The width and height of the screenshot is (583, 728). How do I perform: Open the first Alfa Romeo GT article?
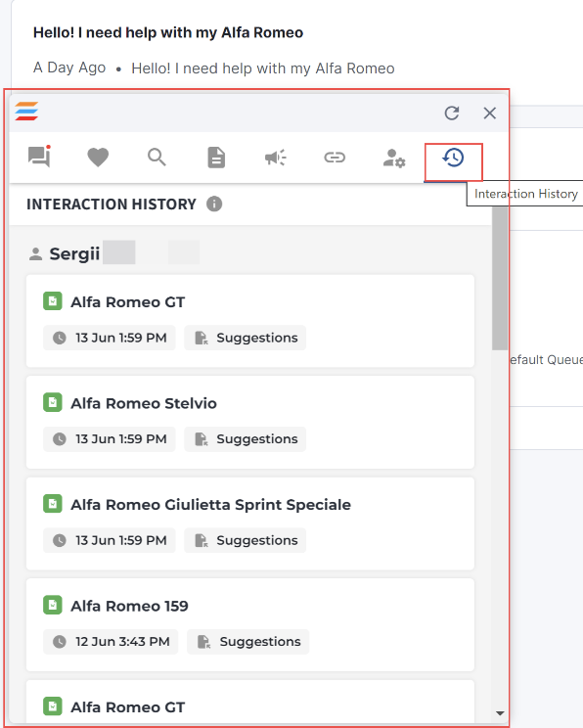click(x=127, y=302)
